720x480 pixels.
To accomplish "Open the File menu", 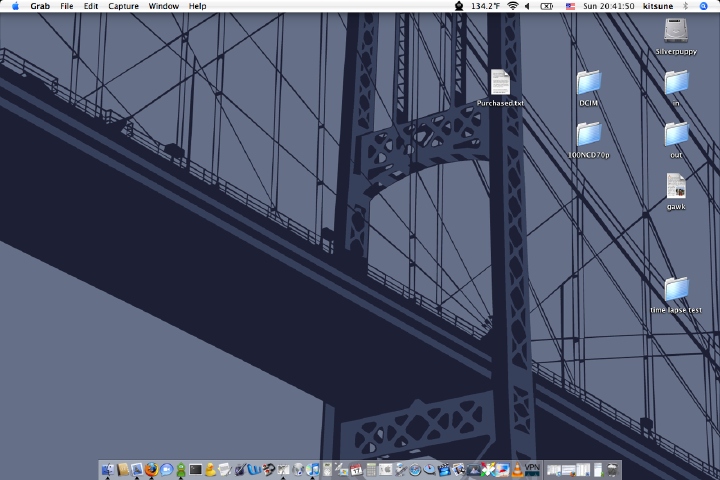I will 67,6.
